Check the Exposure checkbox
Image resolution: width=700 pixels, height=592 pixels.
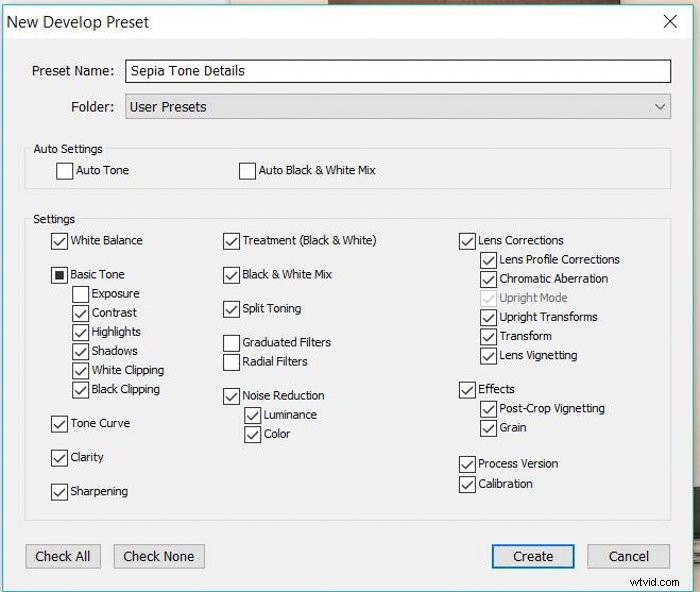[x=81, y=294]
